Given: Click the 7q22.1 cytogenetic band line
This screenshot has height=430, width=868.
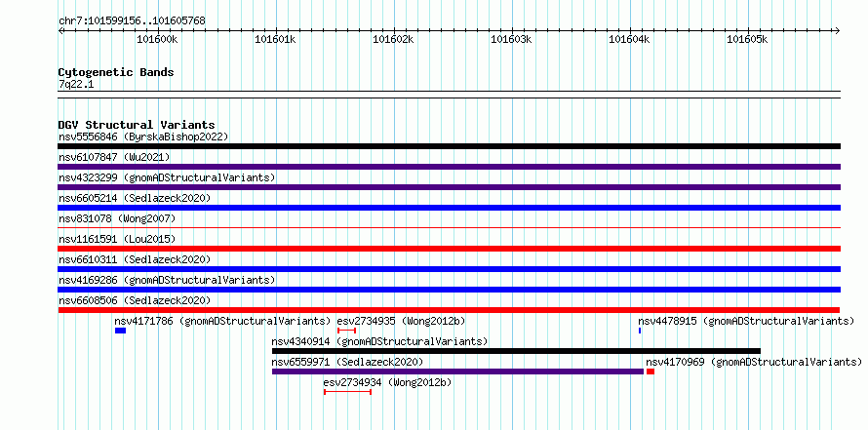Looking at the screenshot, I should click(x=449, y=95).
